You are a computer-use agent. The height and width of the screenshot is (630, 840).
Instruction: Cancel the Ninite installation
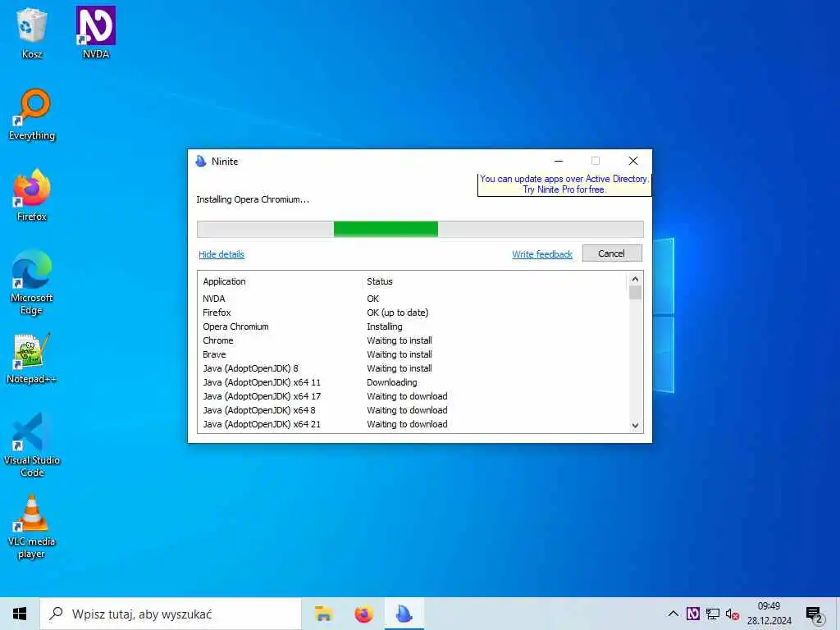pyautogui.click(x=612, y=253)
